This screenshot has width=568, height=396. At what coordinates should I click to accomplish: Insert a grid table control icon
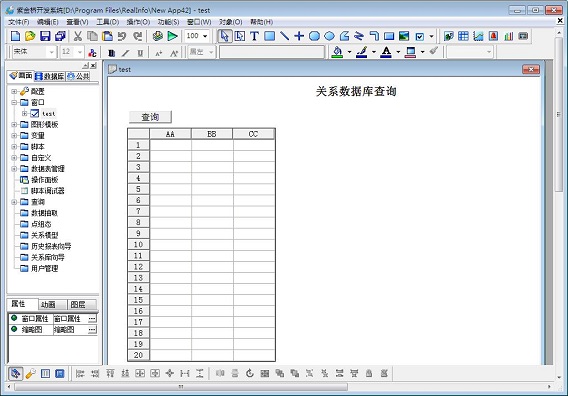463,36
